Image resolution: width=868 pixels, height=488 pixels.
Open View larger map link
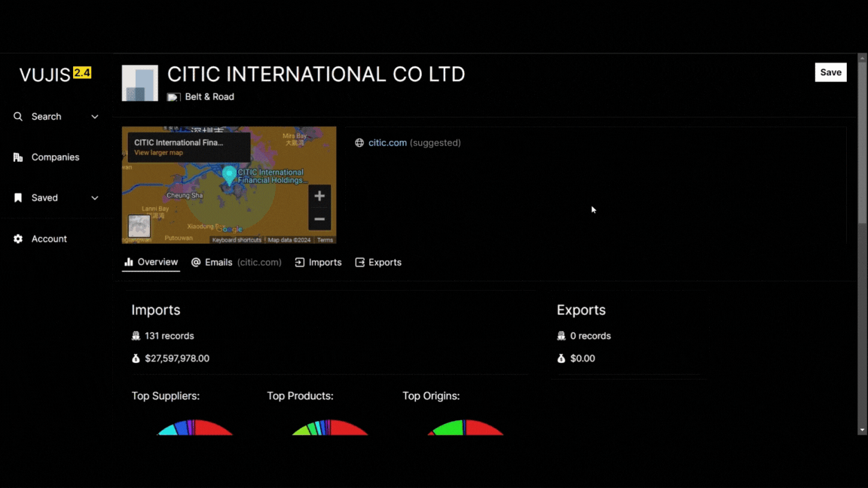158,153
